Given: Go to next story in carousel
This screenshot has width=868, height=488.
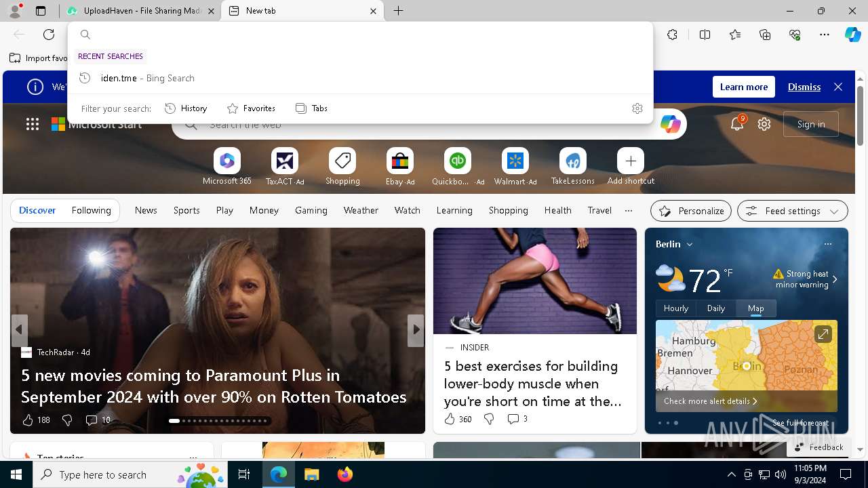Looking at the screenshot, I should click(x=416, y=330).
